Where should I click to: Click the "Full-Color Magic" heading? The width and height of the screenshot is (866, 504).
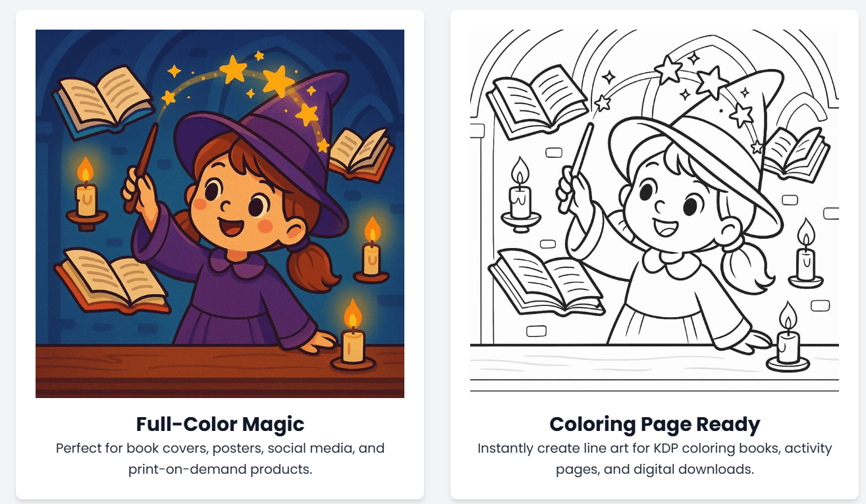[220, 424]
